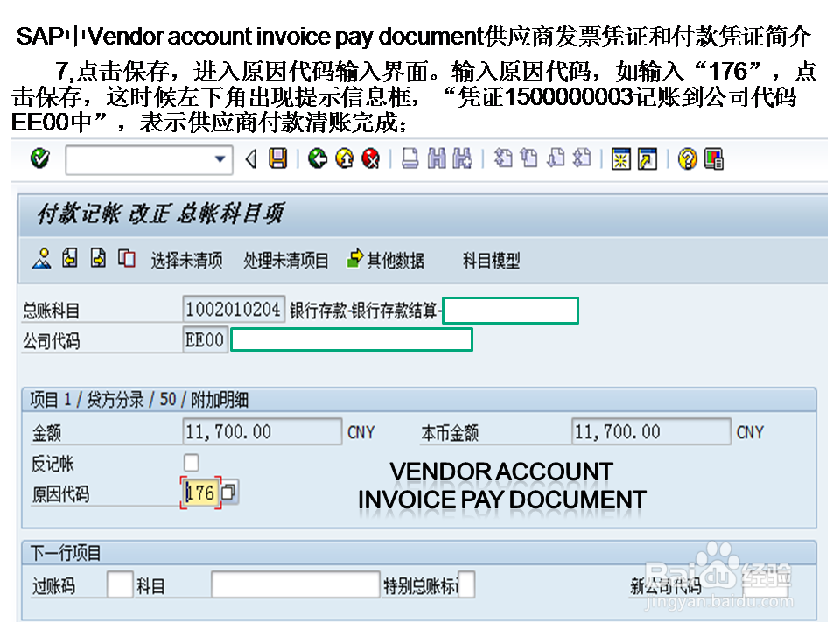840x630 pixels.
Task: Click the 处理未清项目 button
Action: pyautogui.click(x=285, y=261)
